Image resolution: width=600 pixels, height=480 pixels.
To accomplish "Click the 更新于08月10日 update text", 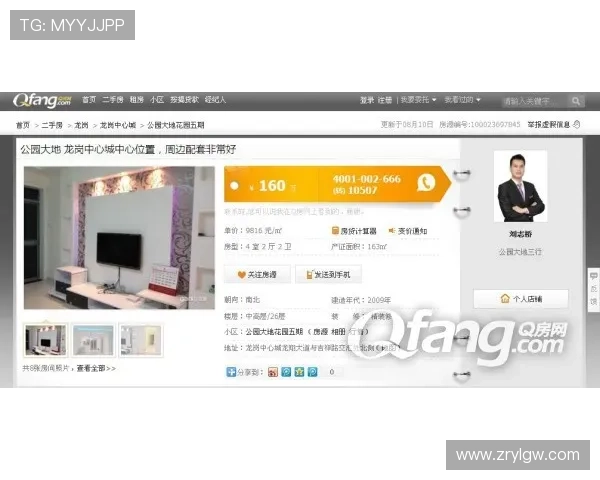I will click(407, 124).
